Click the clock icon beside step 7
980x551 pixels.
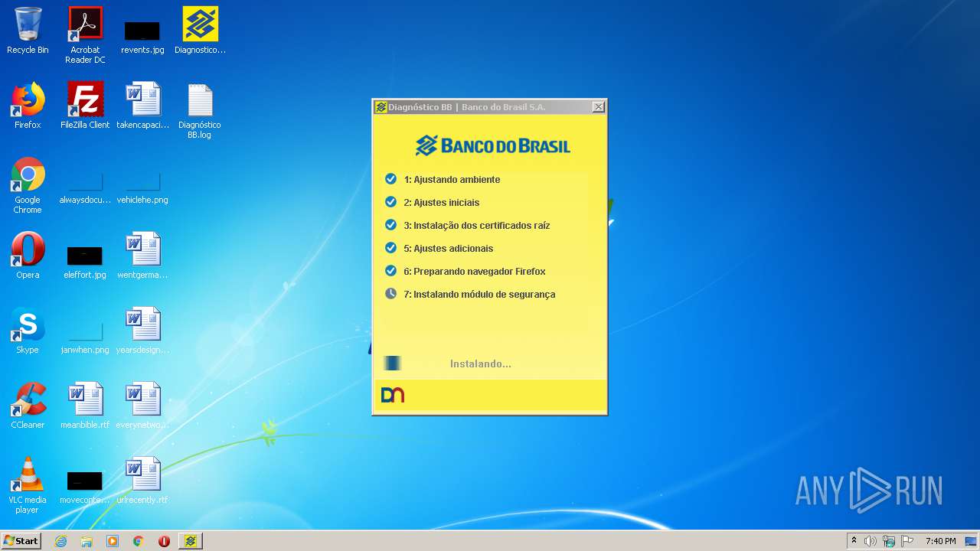pos(390,294)
